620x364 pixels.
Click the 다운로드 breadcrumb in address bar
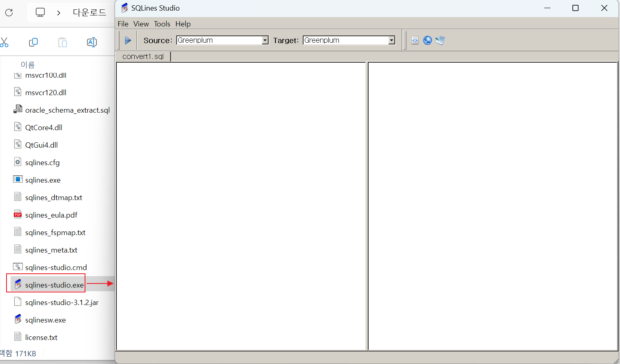pos(90,13)
